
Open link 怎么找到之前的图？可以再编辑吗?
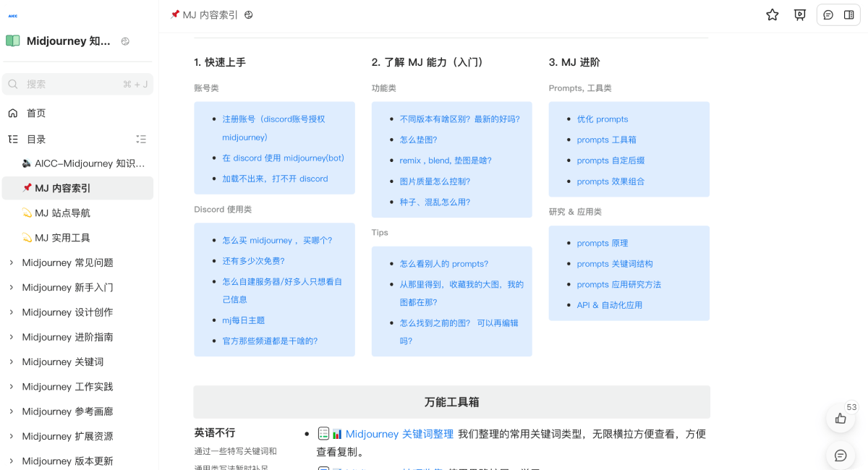pos(459,332)
